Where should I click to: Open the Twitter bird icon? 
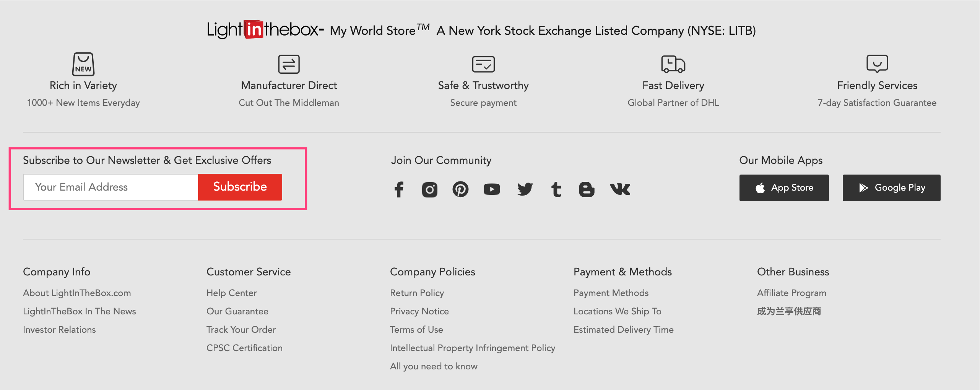click(525, 189)
